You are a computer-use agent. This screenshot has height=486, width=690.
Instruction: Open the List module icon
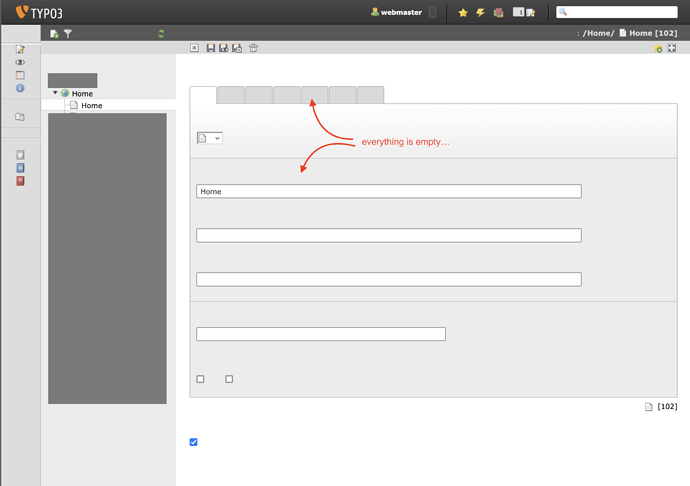point(20,75)
